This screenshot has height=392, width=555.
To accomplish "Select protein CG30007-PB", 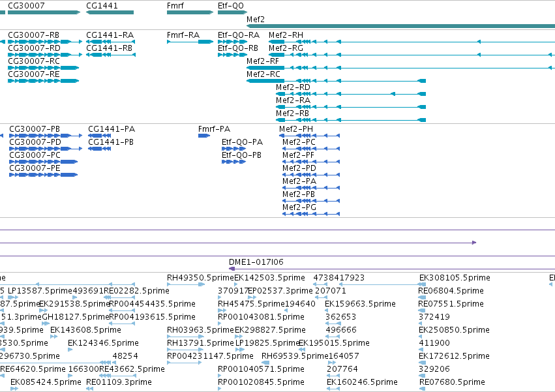I will coord(45,136).
